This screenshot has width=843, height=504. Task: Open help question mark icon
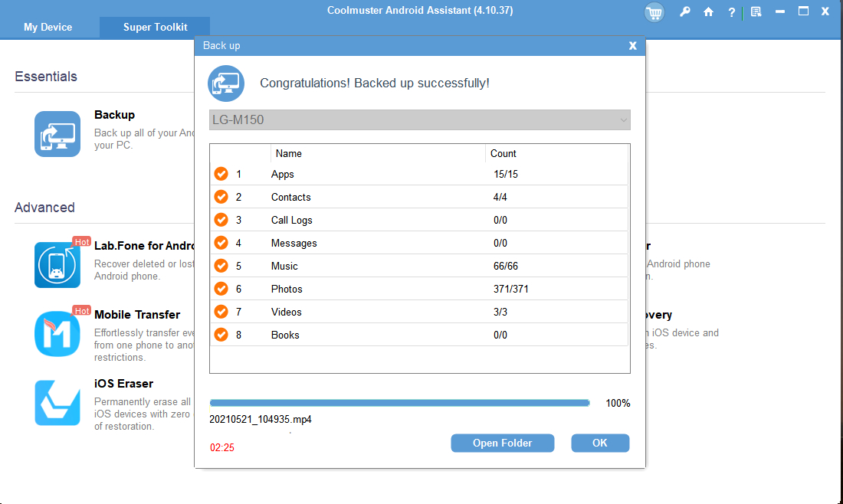click(731, 12)
